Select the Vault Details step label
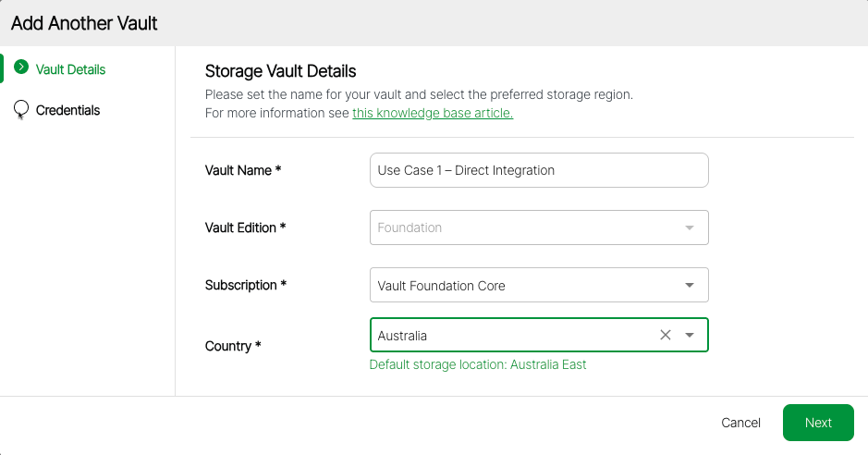This screenshot has width=868, height=455. click(70, 69)
